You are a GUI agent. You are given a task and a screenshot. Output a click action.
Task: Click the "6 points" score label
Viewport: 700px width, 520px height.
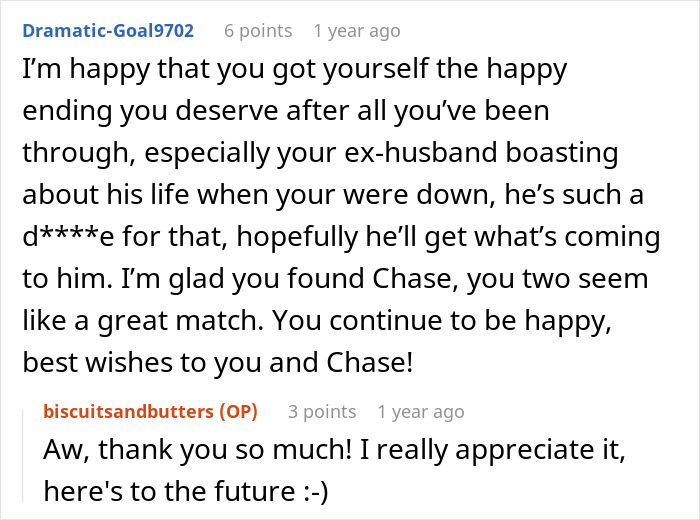pyautogui.click(x=258, y=31)
